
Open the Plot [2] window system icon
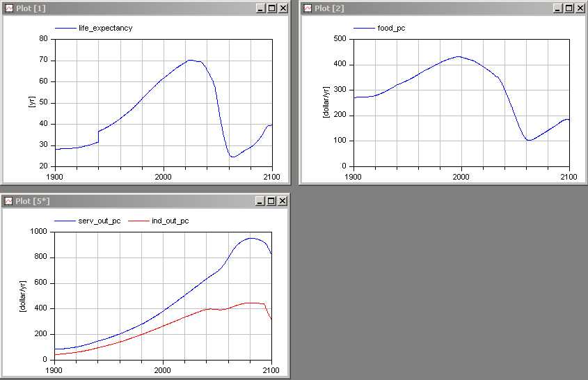(x=307, y=8)
